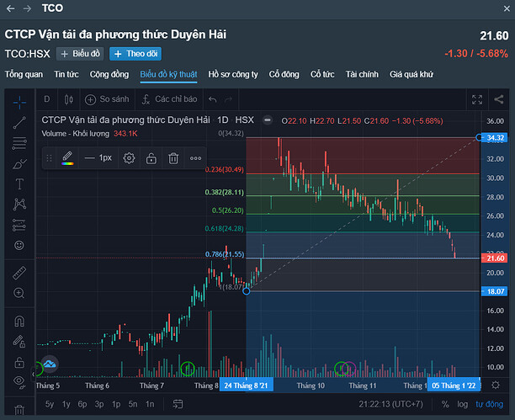This screenshot has height=420, width=515.
Task: Open the Tài chính tab
Action: pyautogui.click(x=362, y=74)
